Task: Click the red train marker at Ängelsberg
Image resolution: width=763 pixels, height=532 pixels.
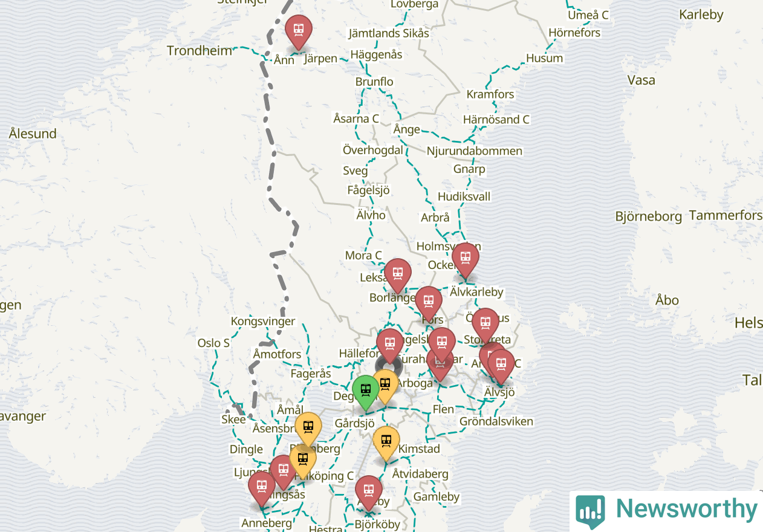Action: [442, 343]
